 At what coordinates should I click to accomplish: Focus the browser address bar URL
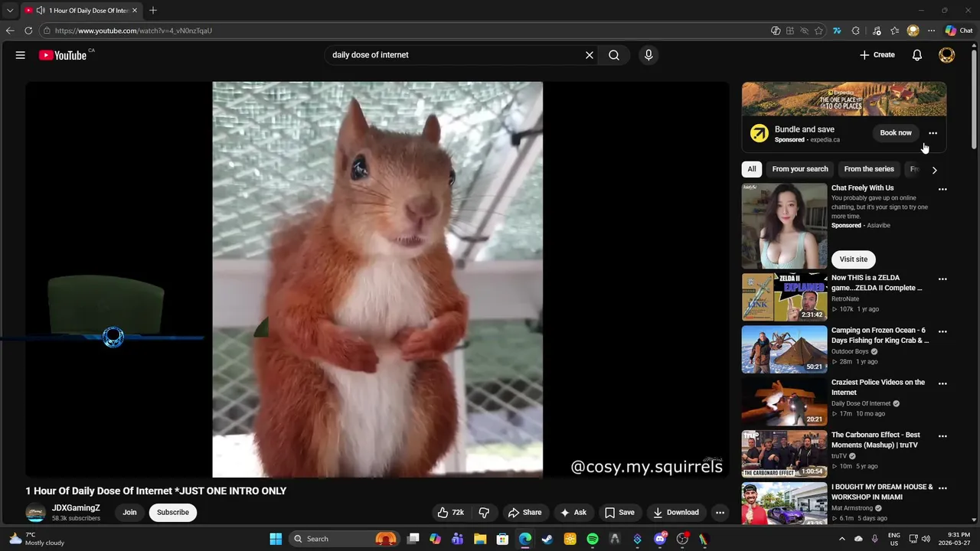[133, 31]
